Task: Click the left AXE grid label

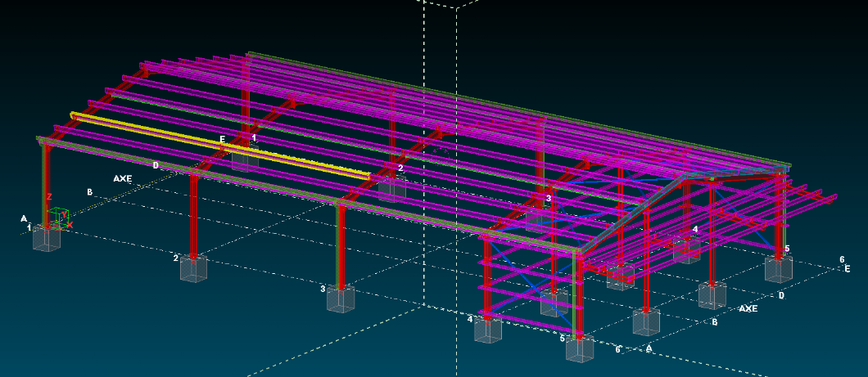Action: point(123,178)
